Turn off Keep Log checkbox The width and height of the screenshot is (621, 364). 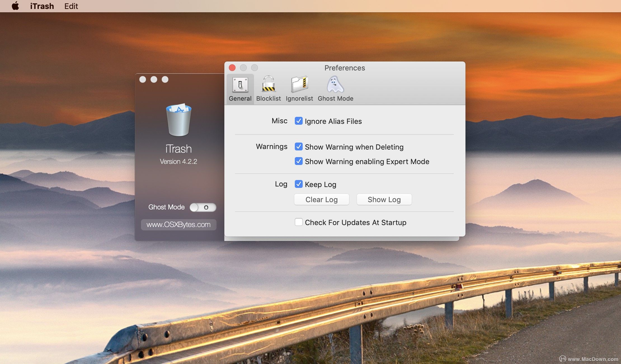[298, 184]
